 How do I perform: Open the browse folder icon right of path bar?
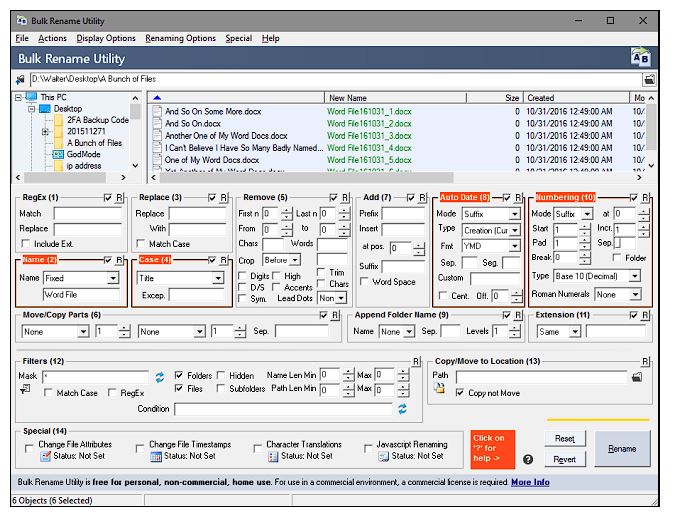[649, 79]
